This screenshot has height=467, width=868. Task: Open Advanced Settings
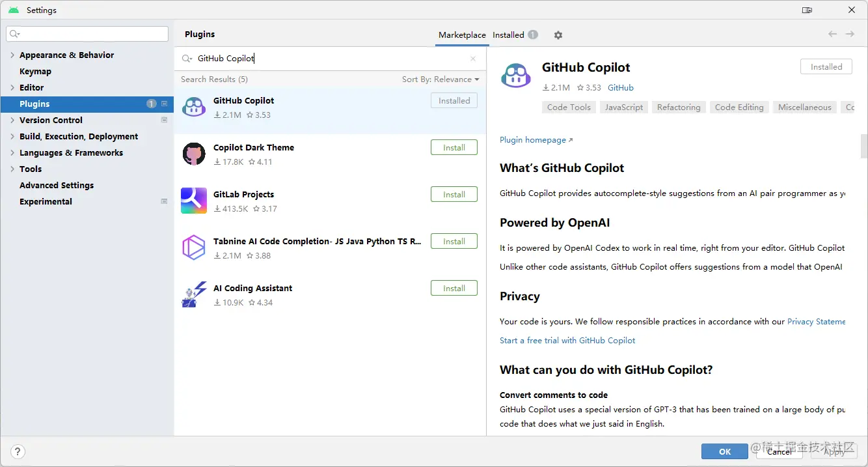57,186
